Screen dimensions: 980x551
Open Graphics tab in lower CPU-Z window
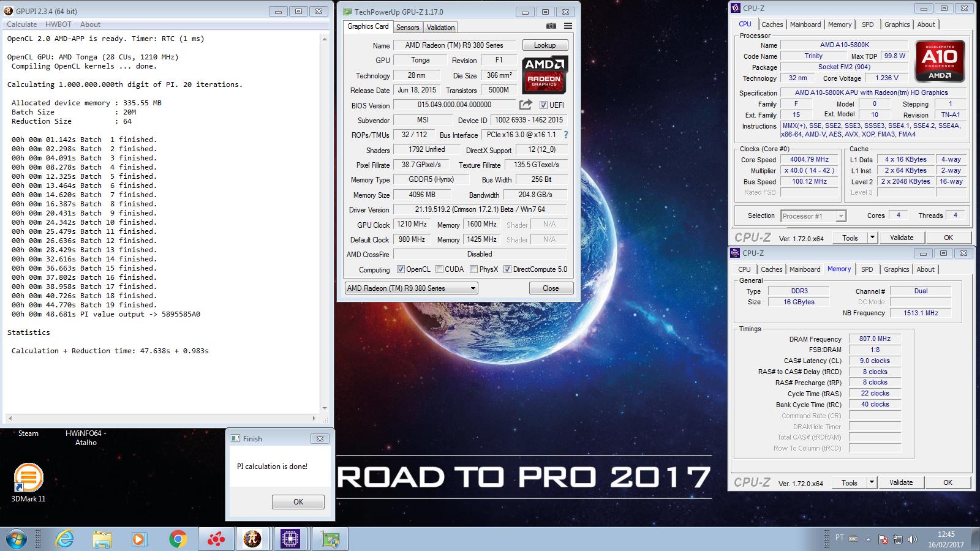click(896, 269)
